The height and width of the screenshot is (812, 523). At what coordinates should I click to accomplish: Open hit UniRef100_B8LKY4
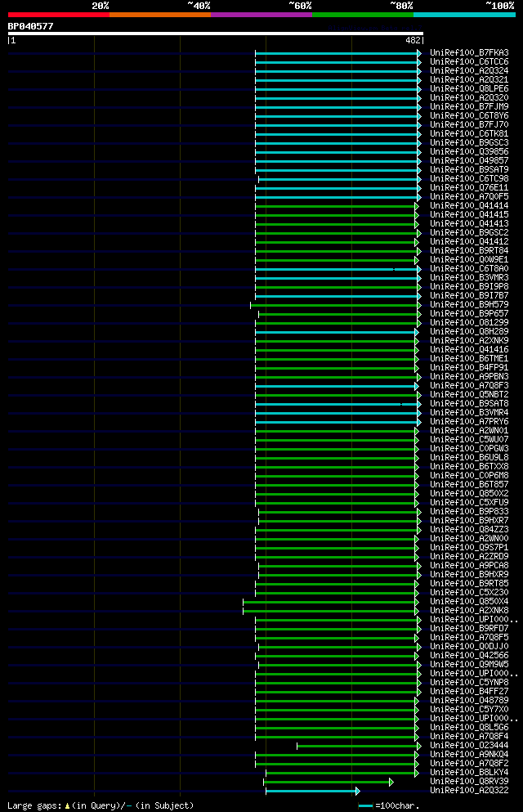tap(469, 772)
